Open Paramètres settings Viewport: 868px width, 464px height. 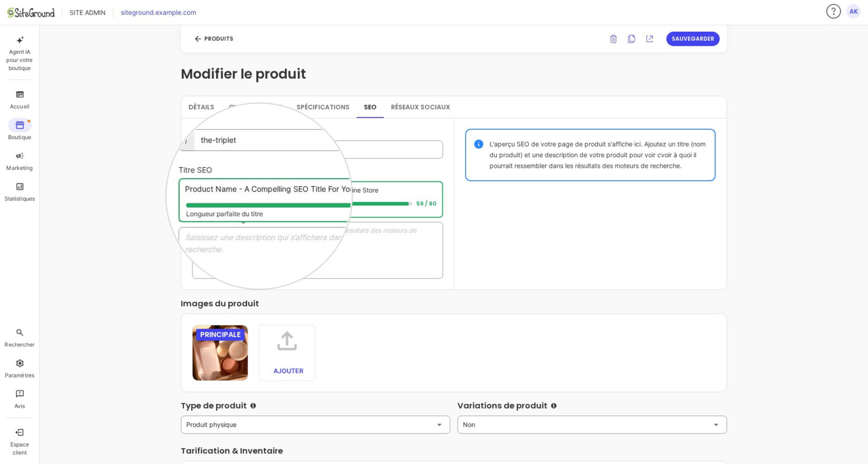(x=20, y=368)
